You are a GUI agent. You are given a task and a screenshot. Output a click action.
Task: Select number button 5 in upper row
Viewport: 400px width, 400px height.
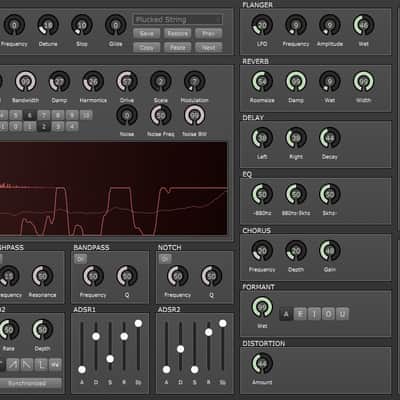coord(15,115)
